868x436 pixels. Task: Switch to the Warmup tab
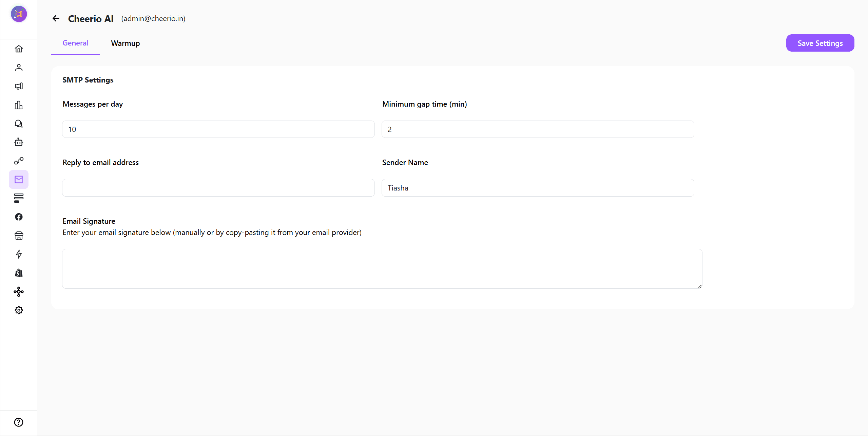point(125,43)
